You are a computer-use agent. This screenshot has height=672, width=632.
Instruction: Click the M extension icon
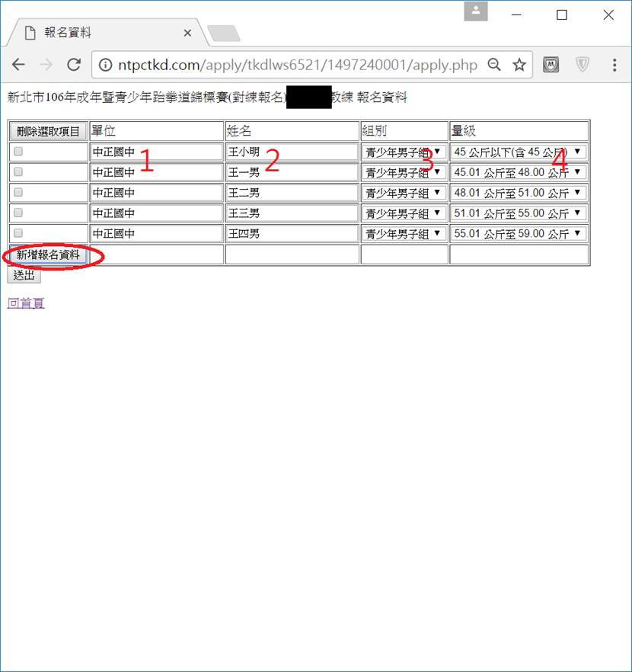click(x=551, y=65)
